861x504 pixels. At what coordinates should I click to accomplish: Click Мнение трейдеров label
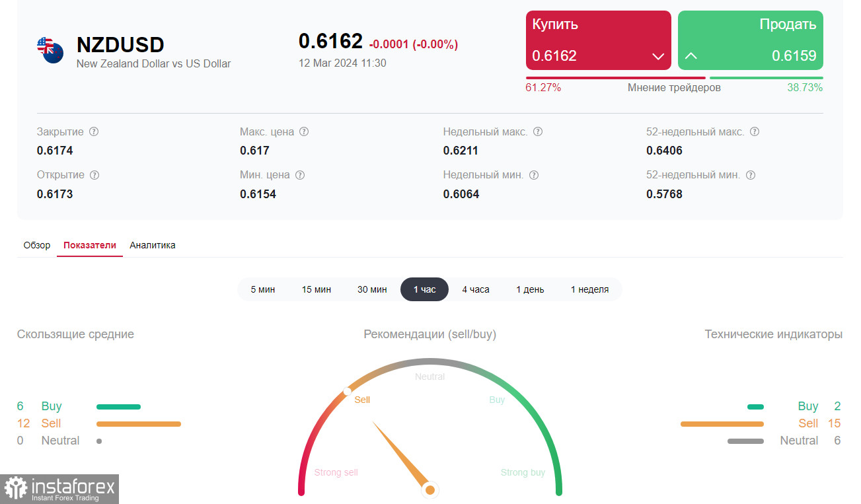coord(674,87)
